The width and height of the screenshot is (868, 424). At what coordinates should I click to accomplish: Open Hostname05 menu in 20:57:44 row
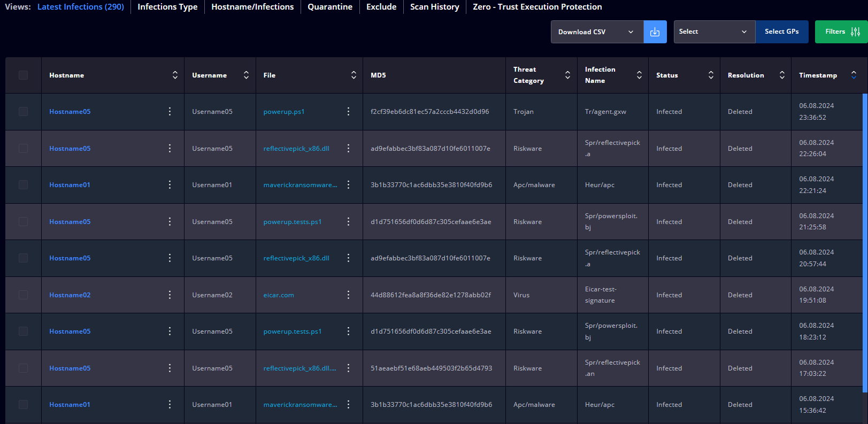pyautogui.click(x=170, y=258)
